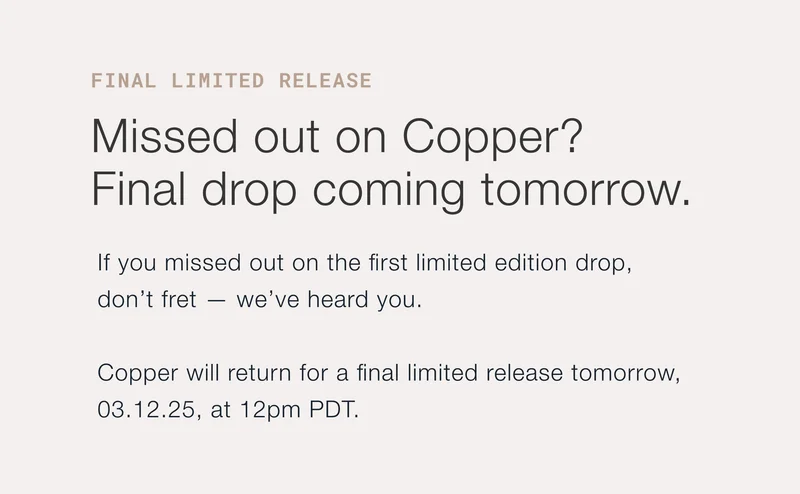Click the phrase 'we've heard you.'
Viewport: 800px width, 494px height.
tap(330, 300)
